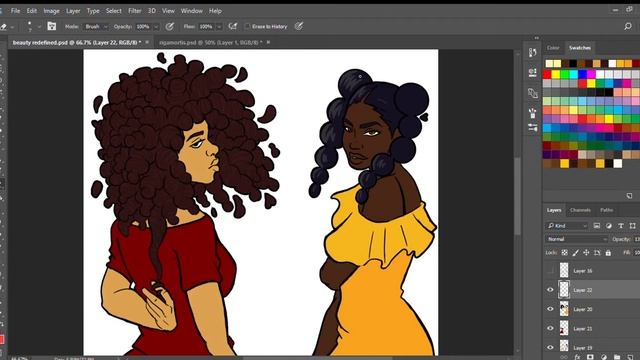The width and height of the screenshot is (640, 360).
Task: Switch to the Channels panel tab
Action: pos(580,210)
